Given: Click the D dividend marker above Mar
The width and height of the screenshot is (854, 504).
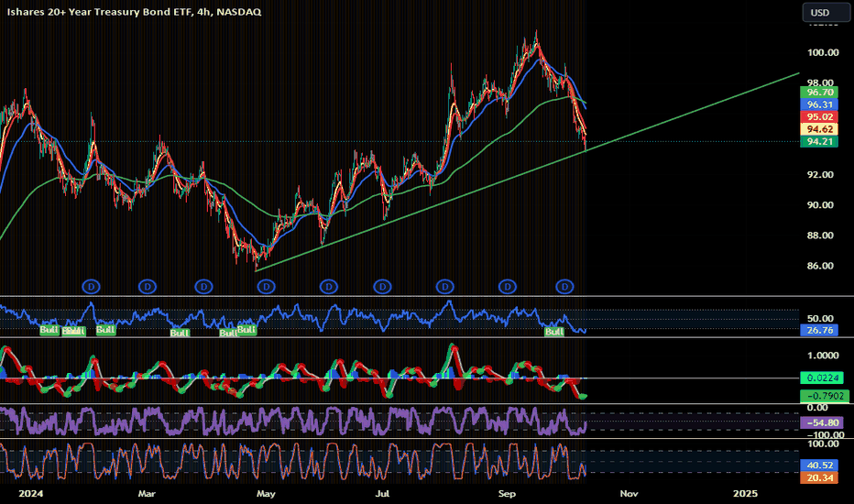Looking at the screenshot, I should pos(147,287).
